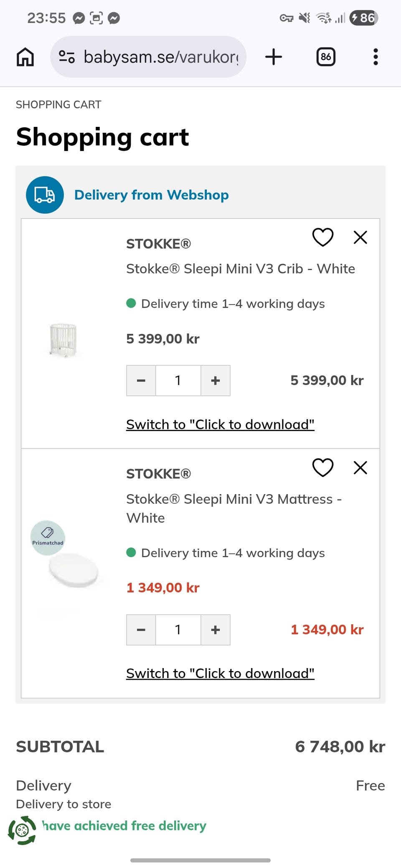Image resolution: width=401 pixels, height=868 pixels.
Task: Decrease crib quantity with minus button
Action: click(141, 381)
